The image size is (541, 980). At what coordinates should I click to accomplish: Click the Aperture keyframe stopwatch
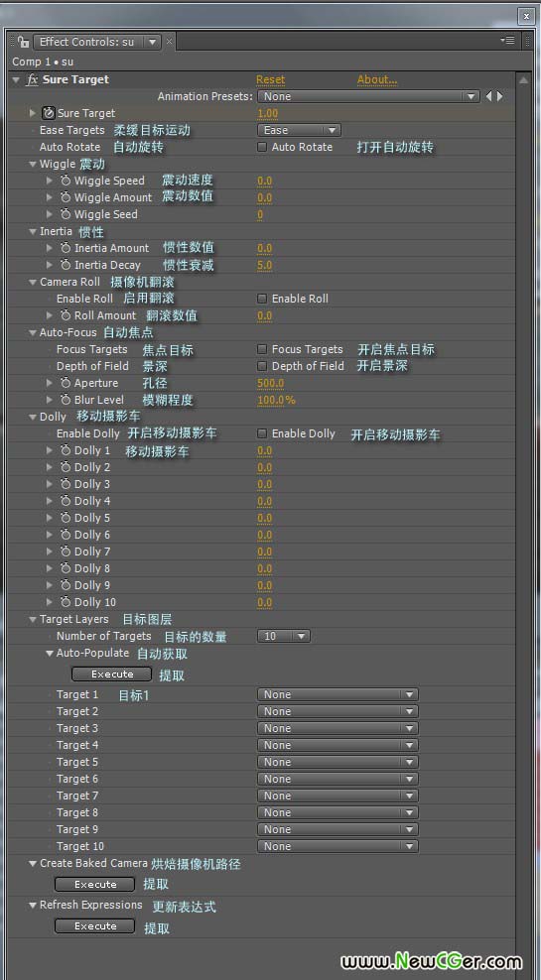66,383
